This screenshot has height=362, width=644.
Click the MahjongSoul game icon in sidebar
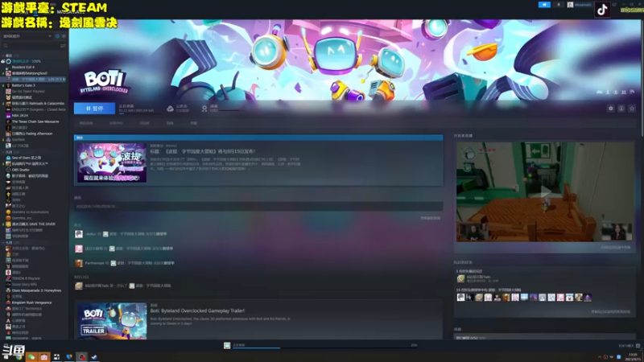[8, 73]
